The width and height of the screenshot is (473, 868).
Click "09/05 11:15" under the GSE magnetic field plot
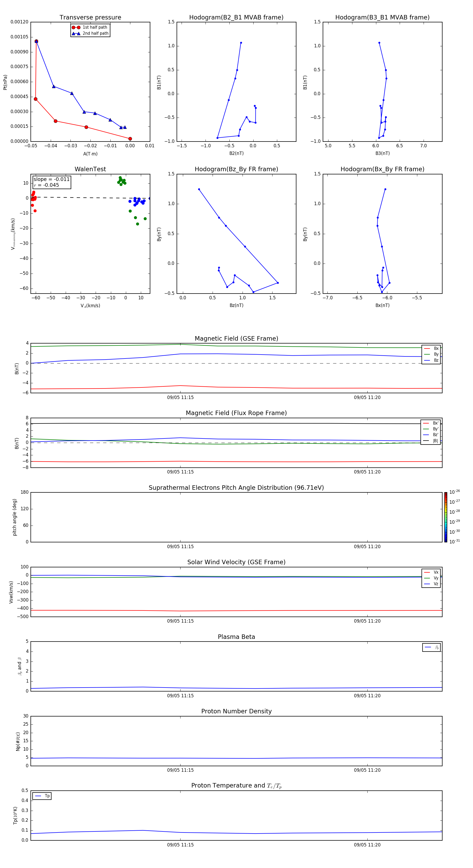pos(181,397)
